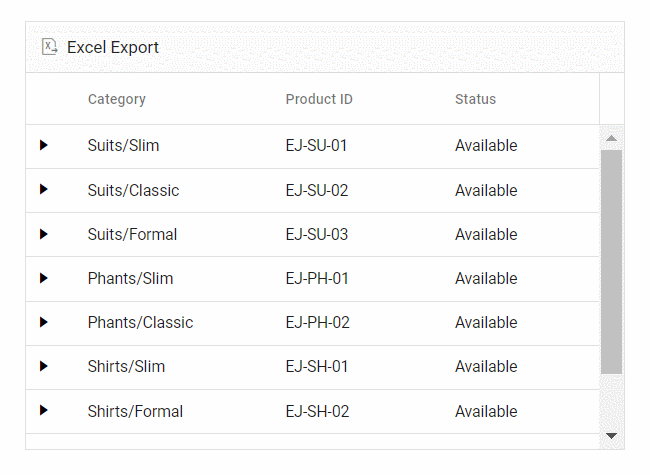The height and width of the screenshot is (475, 650).
Task: Click the vertical scrollbar thumb
Action: 612,260
